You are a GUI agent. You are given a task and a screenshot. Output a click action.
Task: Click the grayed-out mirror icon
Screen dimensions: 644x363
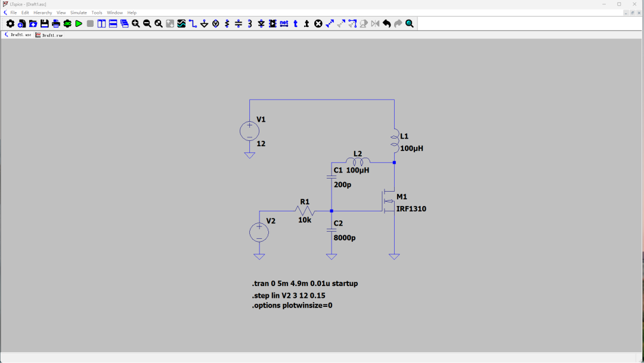coord(375,24)
